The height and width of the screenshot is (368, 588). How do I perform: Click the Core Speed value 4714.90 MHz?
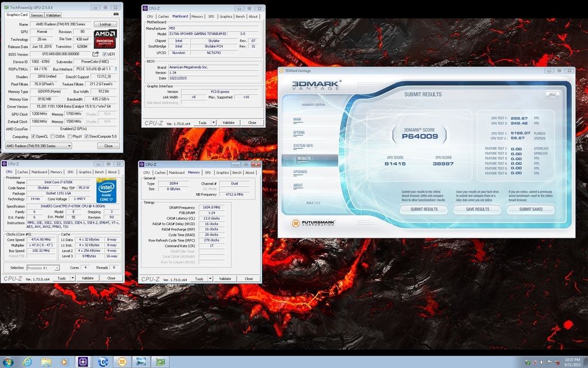pyautogui.click(x=41, y=240)
